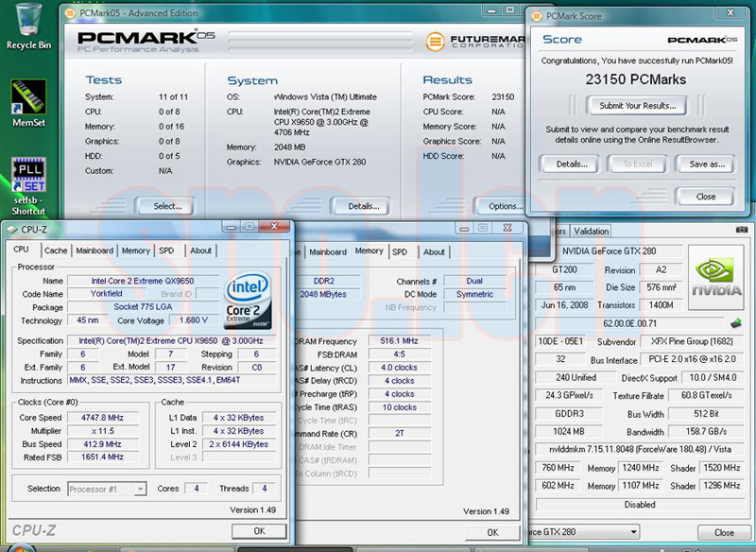
Task: Open the Validation tab in GPU-Z
Action: [x=592, y=231]
